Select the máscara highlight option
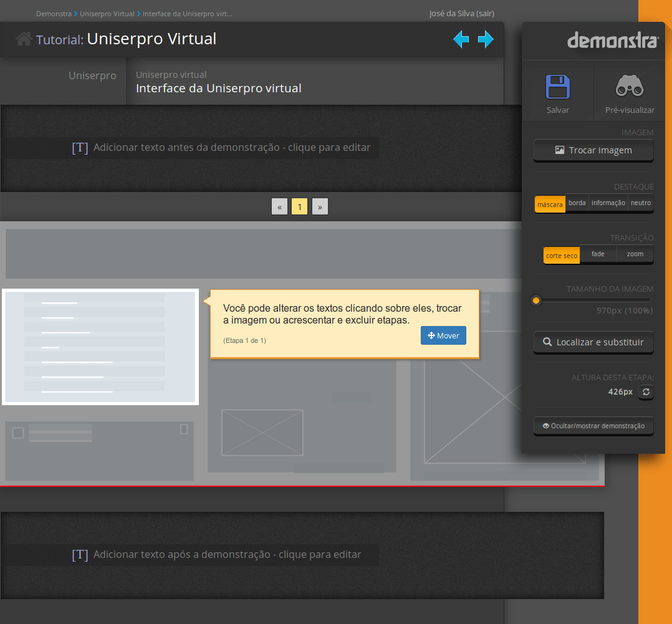Screen dimensions: 672x624 point(550,204)
